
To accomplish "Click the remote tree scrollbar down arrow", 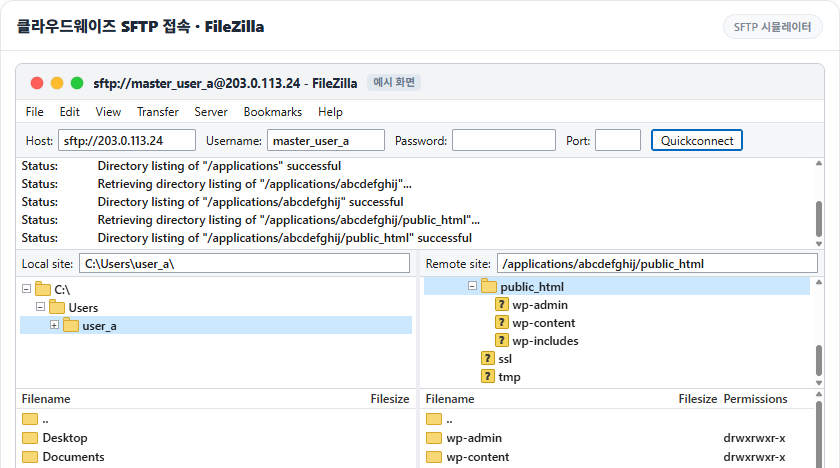I will [819, 383].
